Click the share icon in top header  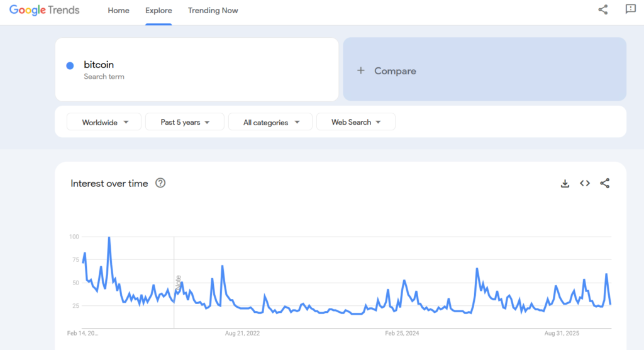point(603,9)
